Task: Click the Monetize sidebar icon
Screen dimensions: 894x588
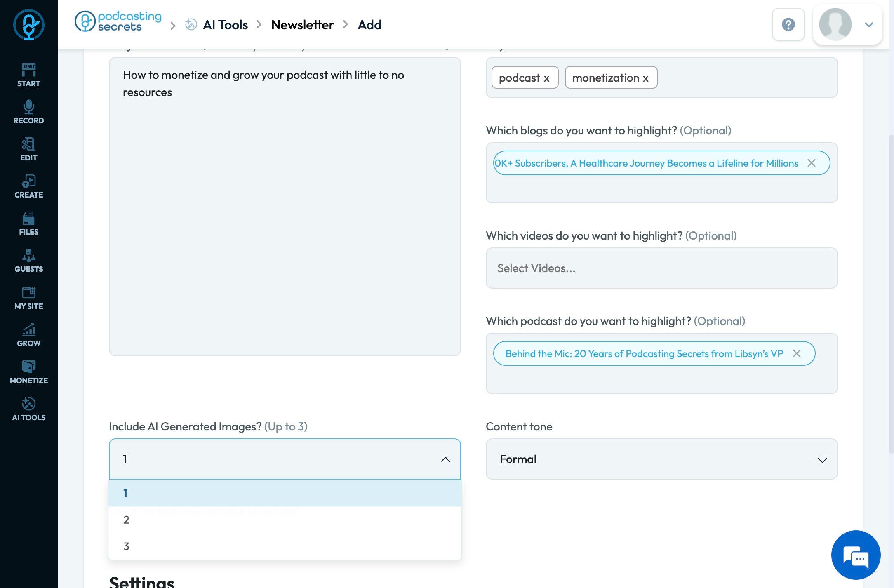Action: [28, 372]
